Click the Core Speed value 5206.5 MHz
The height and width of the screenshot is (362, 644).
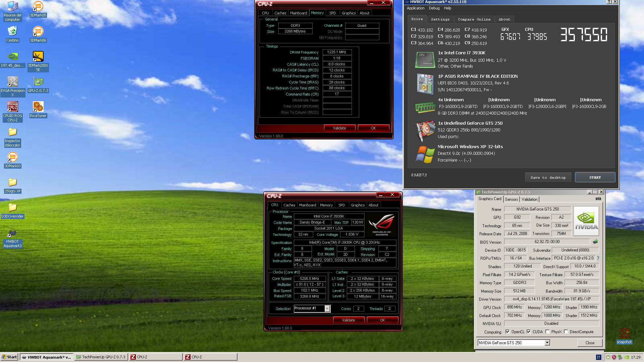309,279
